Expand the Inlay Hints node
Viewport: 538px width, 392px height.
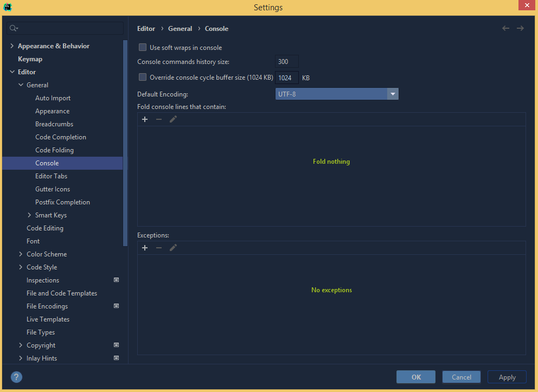21,358
